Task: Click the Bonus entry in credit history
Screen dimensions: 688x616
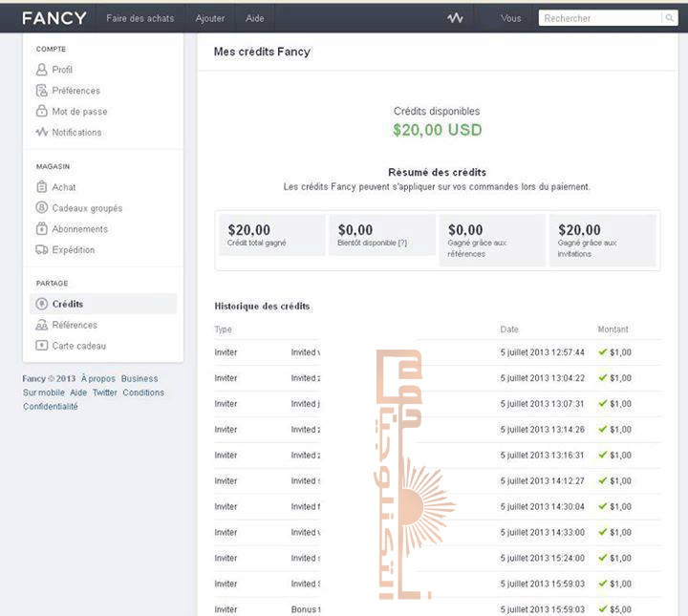Action: pyautogui.click(x=306, y=609)
